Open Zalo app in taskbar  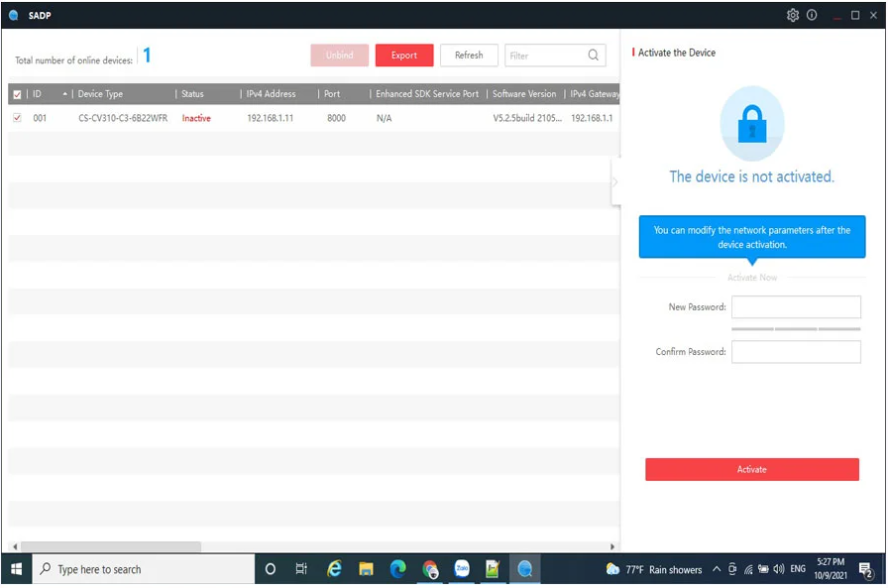click(462, 569)
